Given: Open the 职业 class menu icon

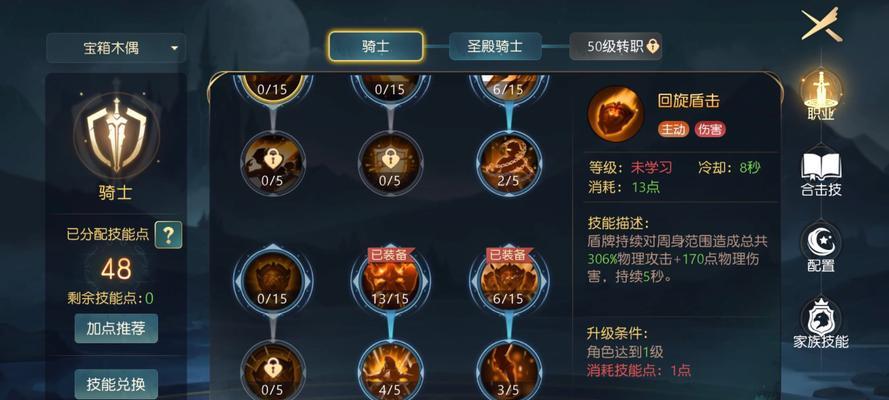Looking at the screenshot, I should tap(821, 95).
